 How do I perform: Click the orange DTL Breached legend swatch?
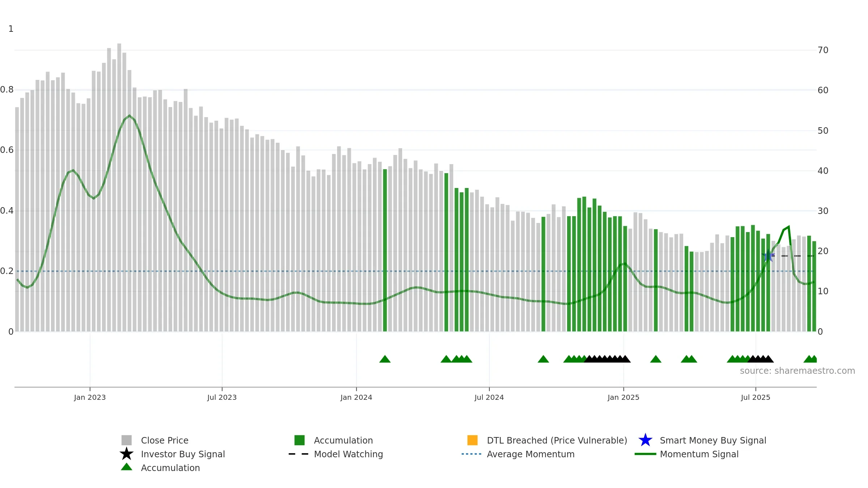click(472, 440)
